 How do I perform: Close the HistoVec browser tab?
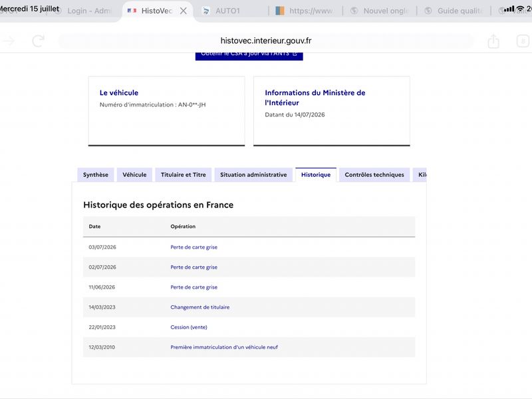coord(184,11)
